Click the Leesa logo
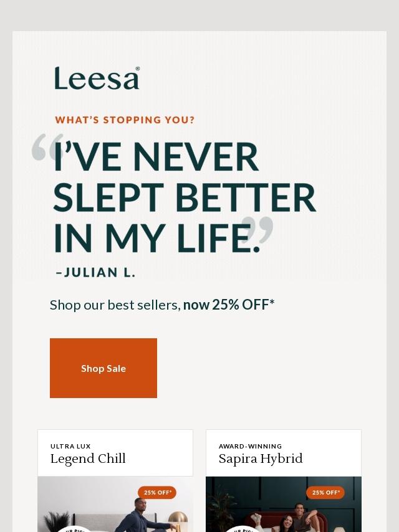 coord(97,78)
